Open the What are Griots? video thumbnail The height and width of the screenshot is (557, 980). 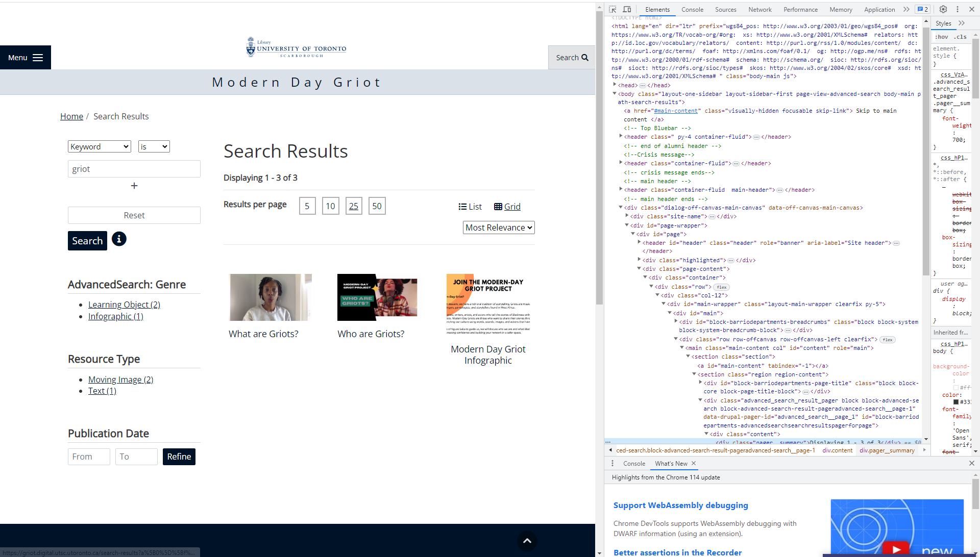271,297
